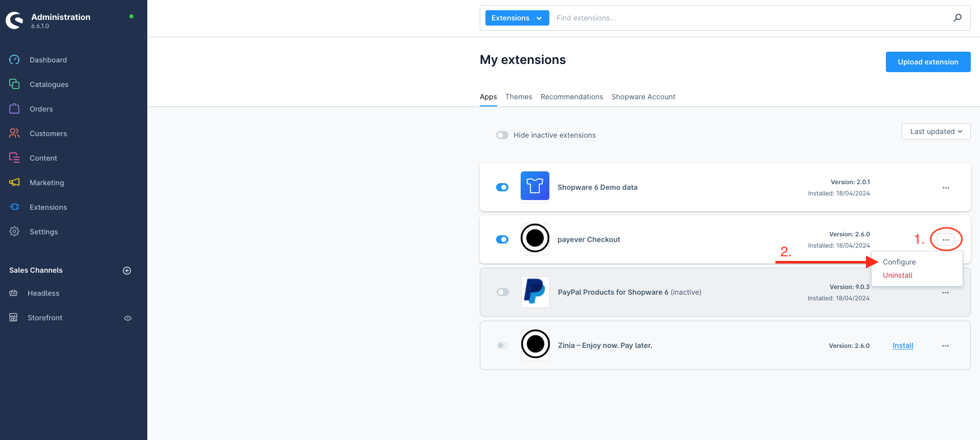The image size is (980, 440).
Task: Open the Orders menu item
Action: click(41, 109)
